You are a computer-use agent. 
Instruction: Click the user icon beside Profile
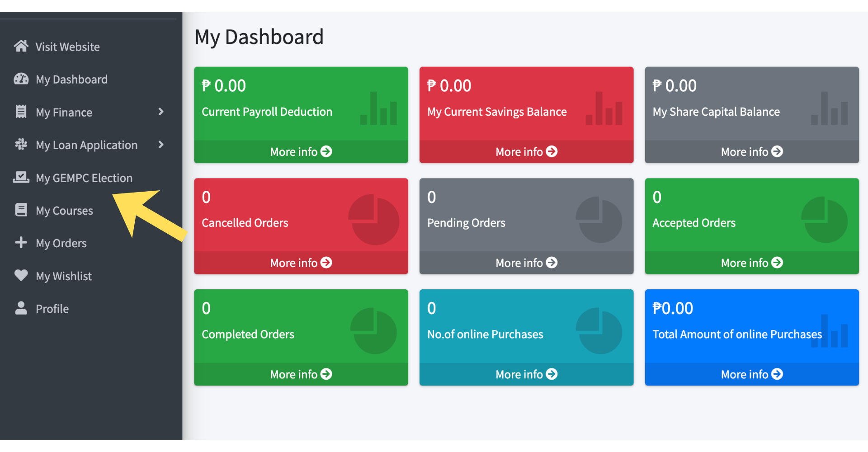point(21,308)
